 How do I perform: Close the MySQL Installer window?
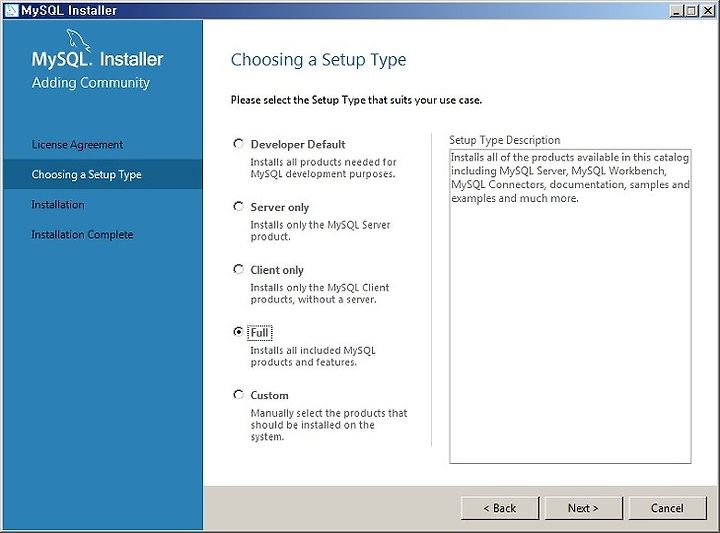point(708,11)
